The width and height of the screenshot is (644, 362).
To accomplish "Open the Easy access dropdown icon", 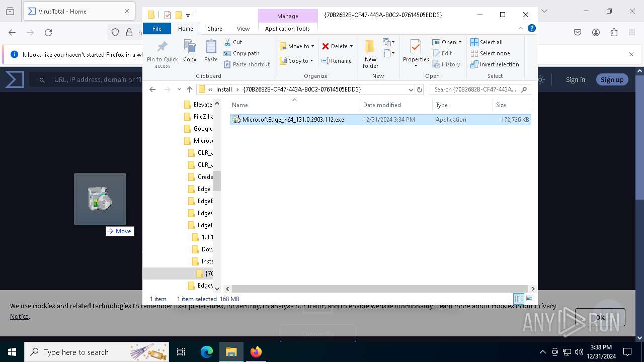I will click(x=388, y=53).
